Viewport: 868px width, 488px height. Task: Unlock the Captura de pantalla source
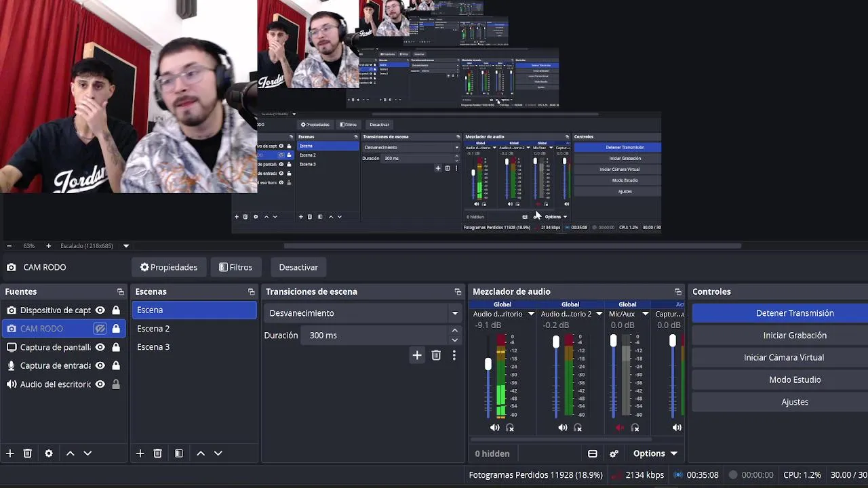pos(116,347)
